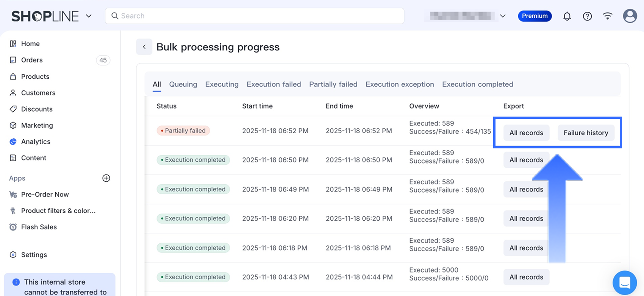Screen dimensions: 644x296
Task: Export the Failure history
Action: coord(586,133)
